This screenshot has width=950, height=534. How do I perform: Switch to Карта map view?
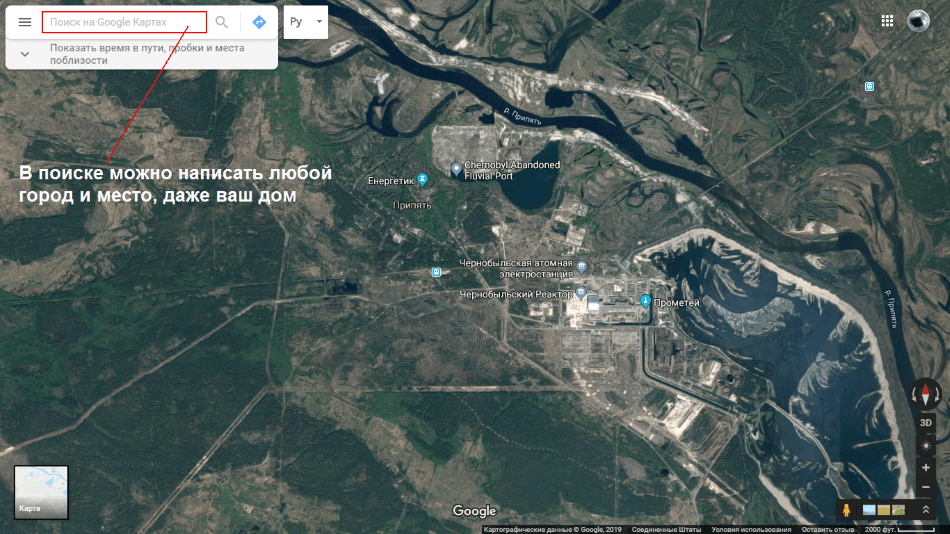41,492
